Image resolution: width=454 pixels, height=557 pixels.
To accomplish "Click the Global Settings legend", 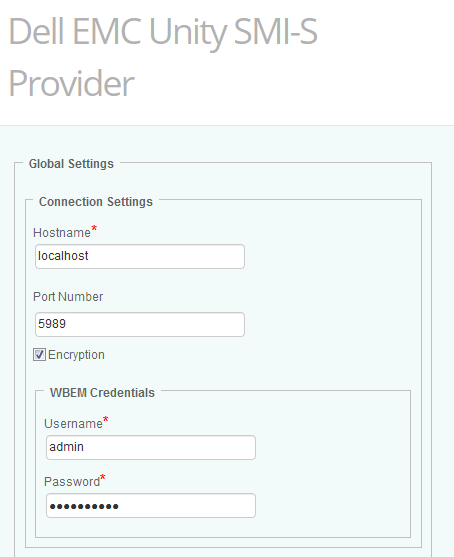I will (x=71, y=164).
